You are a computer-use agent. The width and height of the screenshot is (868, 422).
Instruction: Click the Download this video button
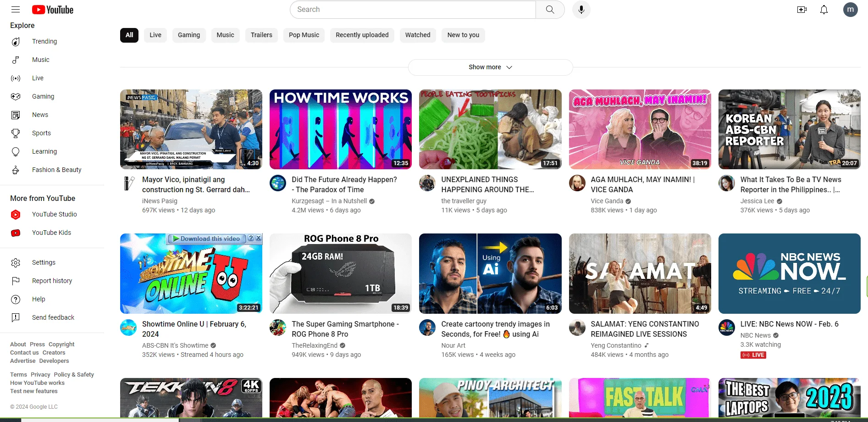206,239
